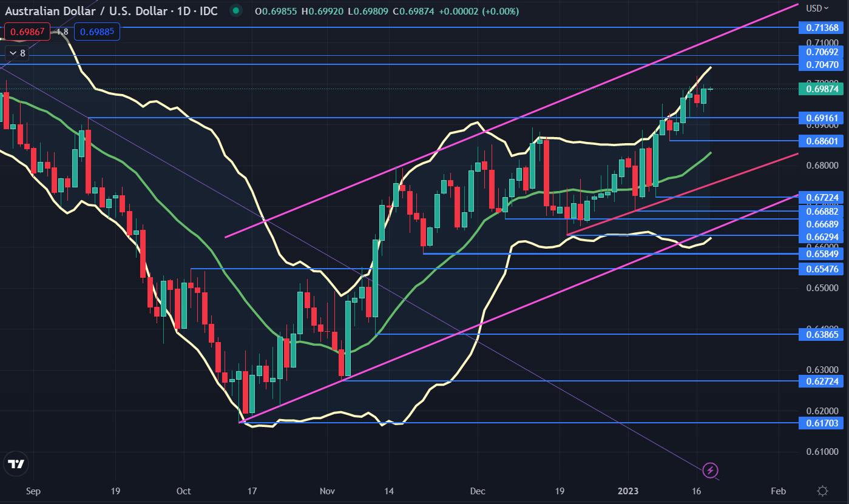Click the green current price label 0.69874
The height and width of the screenshot is (504, 849).
[x=822, y=89]
